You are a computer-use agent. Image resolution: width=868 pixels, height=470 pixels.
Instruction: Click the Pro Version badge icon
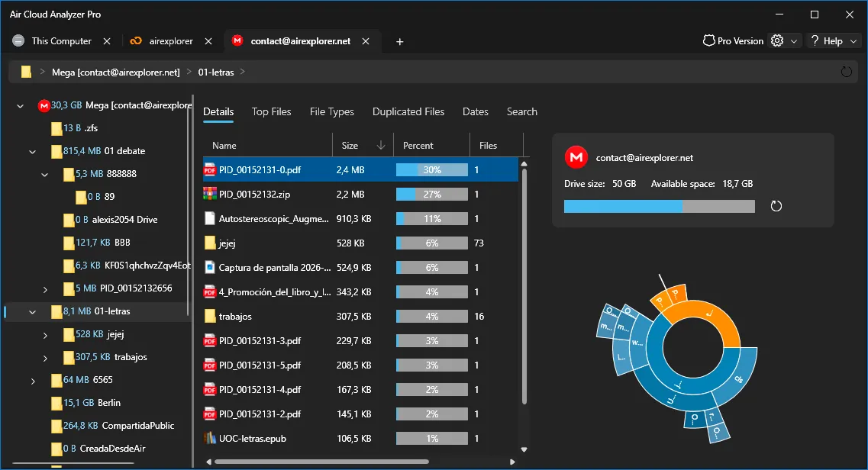click(x=708, y=41)
